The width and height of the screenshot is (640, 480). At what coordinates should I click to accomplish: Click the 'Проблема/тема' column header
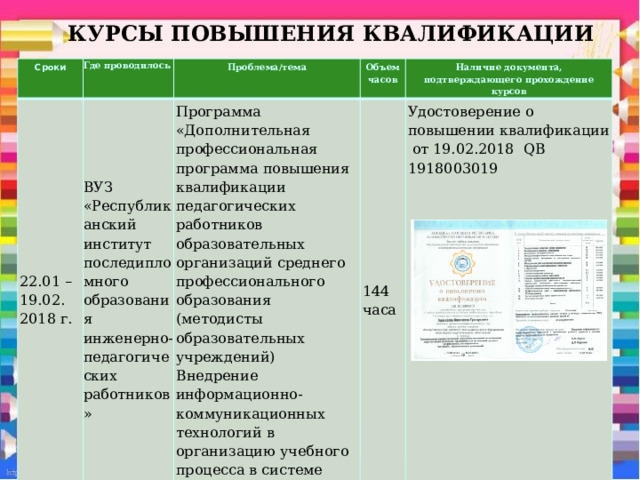[x=267, y=78]
